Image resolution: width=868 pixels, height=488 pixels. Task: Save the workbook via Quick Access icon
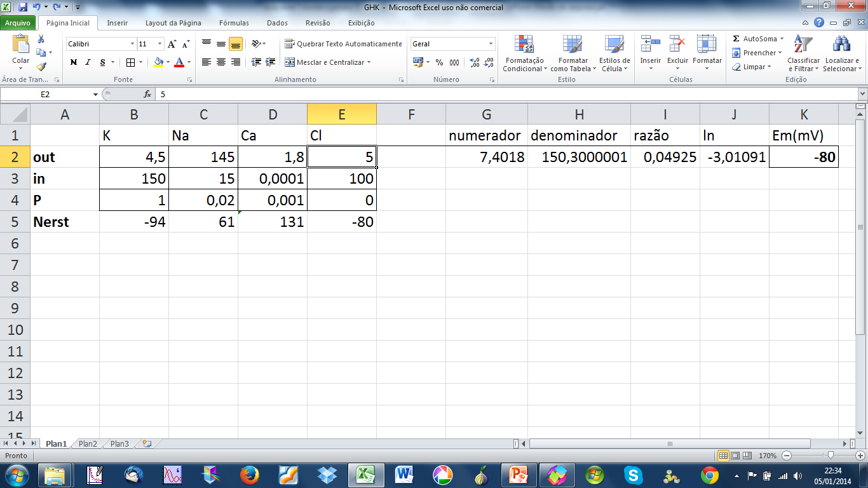click(23, 8)
